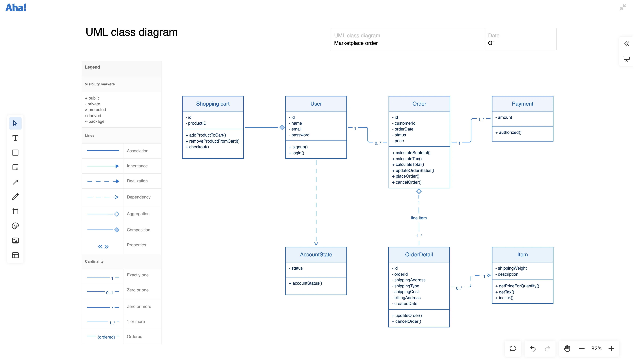Open the Shapes tool
The height and width of the screenshot is (364, 634).
click(15, 152)
